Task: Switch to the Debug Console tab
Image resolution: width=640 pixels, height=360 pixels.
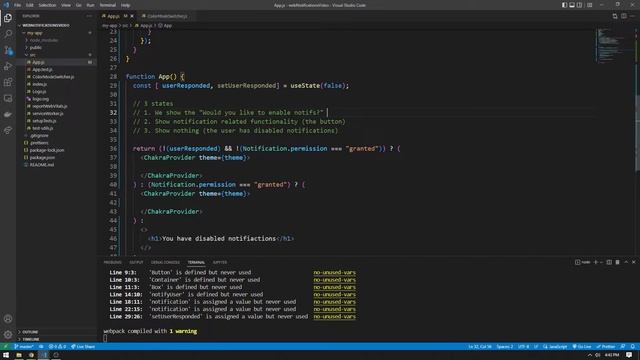Action: tap(165, 262)
